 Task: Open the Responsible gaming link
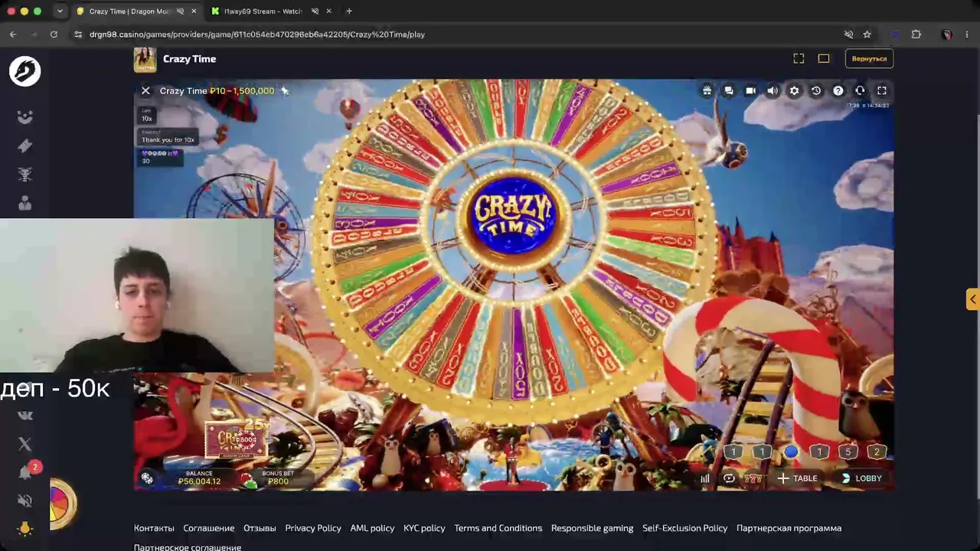(x=592, y=528)
